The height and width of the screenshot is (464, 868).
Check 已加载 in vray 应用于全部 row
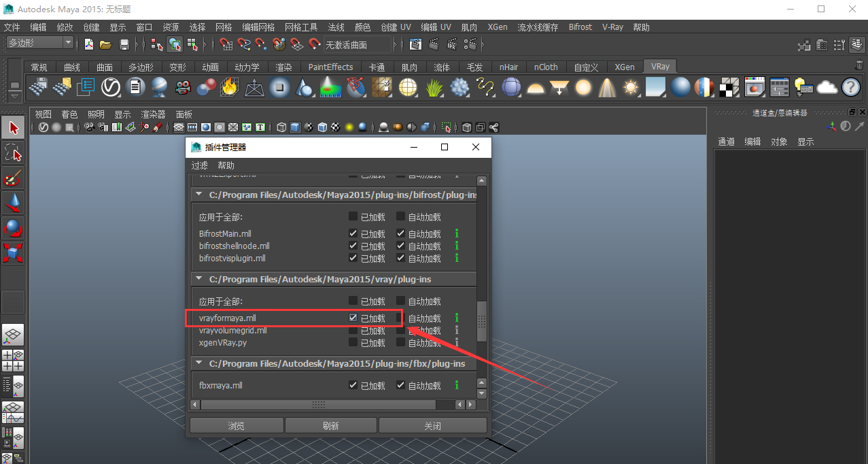[x=353, y=301]
